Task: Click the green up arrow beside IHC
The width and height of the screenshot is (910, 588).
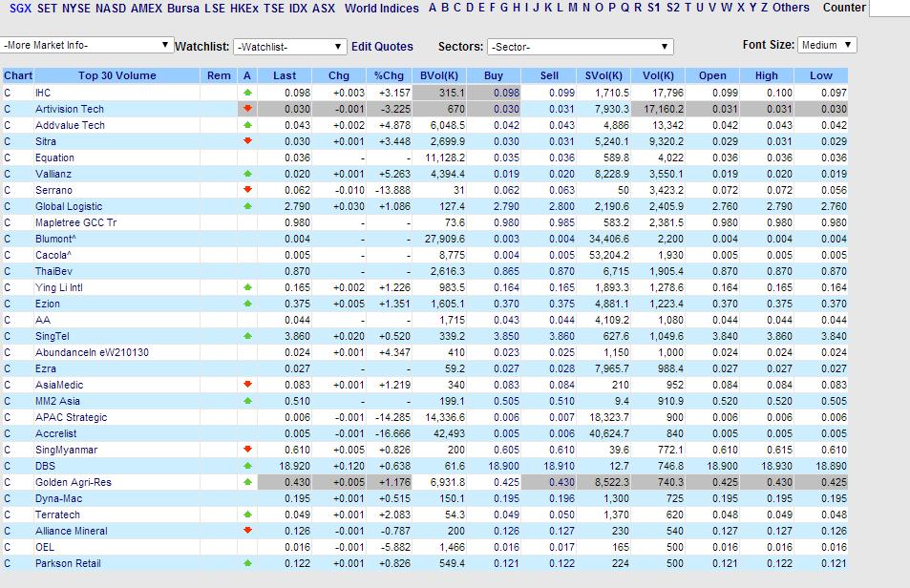Action: (247, 93)
